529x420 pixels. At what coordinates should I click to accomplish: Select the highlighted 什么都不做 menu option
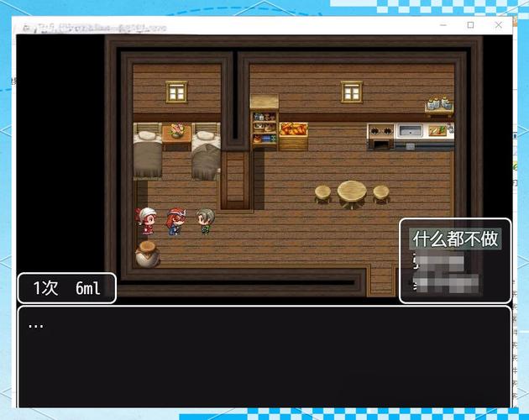click(x=454, y=239)
